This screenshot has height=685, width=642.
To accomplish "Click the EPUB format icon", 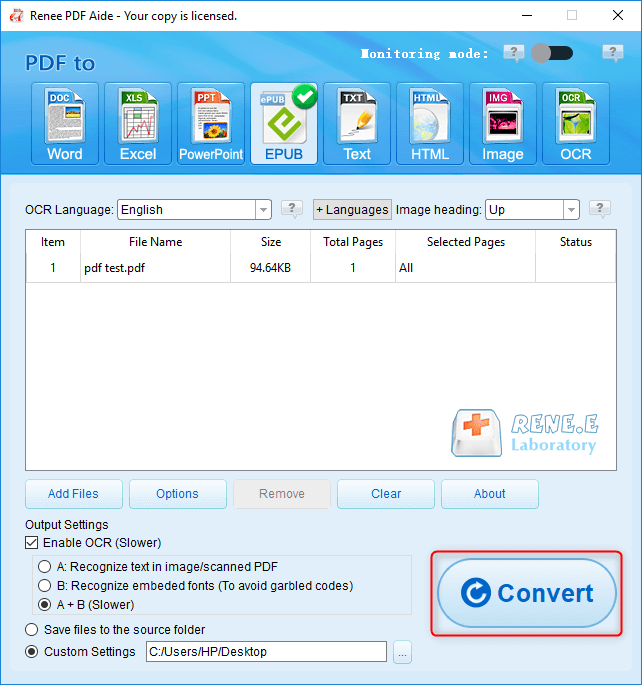I will (x=284, y=123).
